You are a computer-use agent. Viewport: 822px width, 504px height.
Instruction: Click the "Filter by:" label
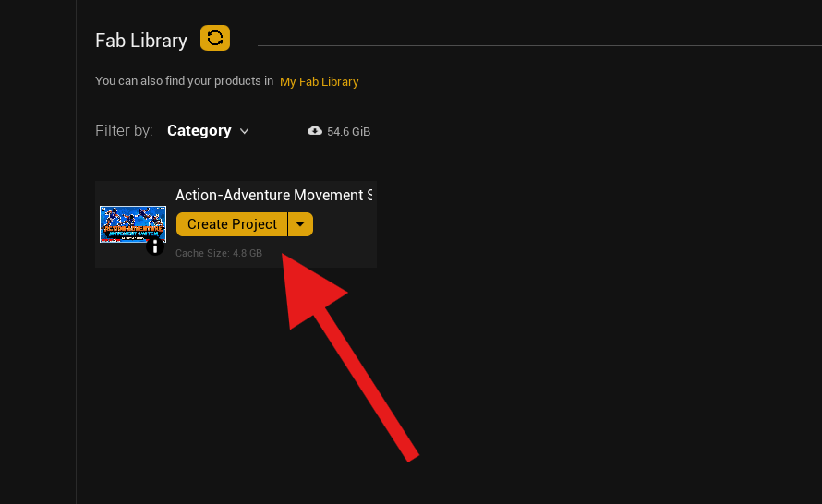tap(124, 131)
